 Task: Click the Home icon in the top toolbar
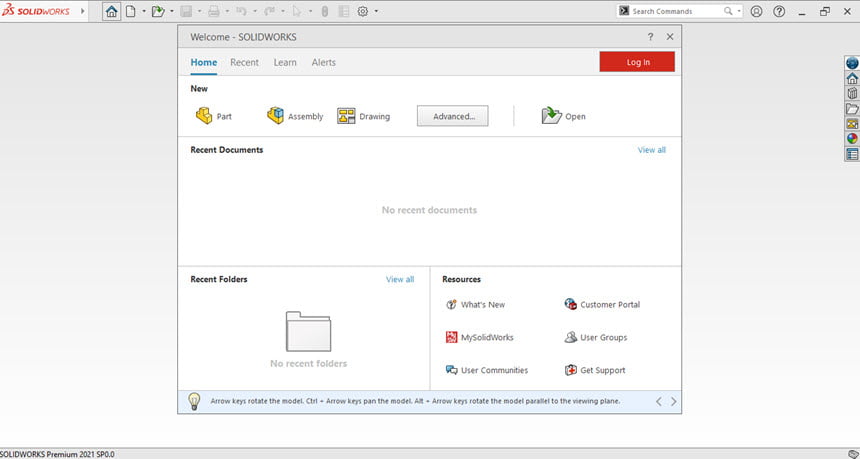(112, 12)
